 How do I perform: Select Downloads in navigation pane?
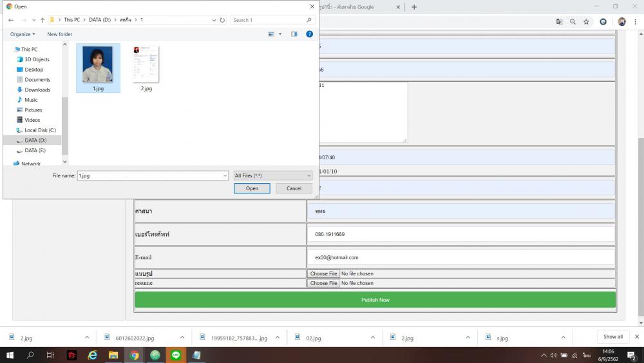pos(37,90)
